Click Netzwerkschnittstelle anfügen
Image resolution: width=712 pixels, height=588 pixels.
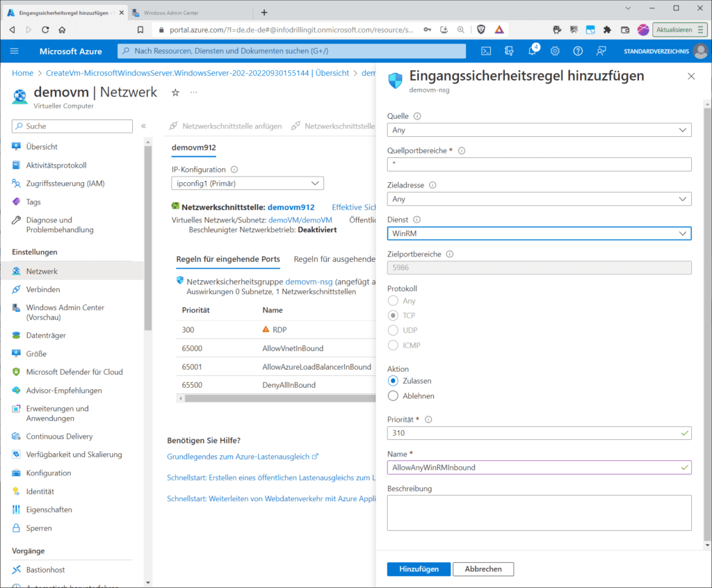click(225, 126)
